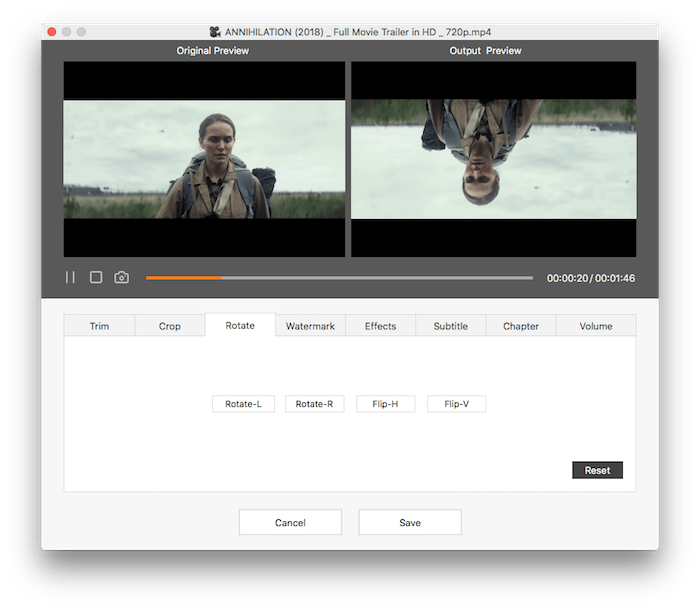Image resolution: width=700 pixels, height=609 pixels.
Task: Switch to the Subtitle tab
Action: (x=451, y=326)
